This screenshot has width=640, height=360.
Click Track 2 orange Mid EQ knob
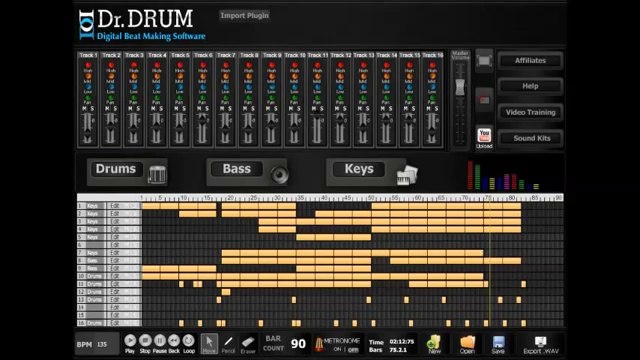[111, 76]
